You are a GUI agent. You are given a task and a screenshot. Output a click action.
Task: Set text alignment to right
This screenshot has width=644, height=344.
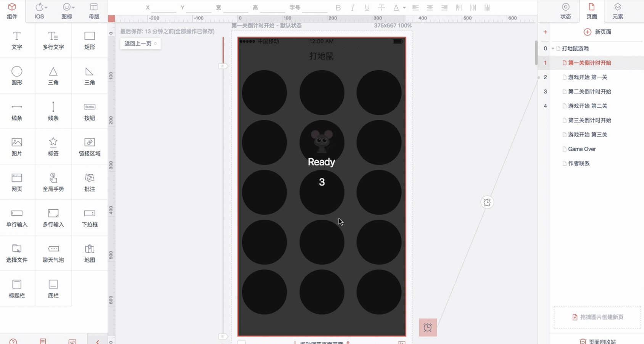click(x=444, y=8)
